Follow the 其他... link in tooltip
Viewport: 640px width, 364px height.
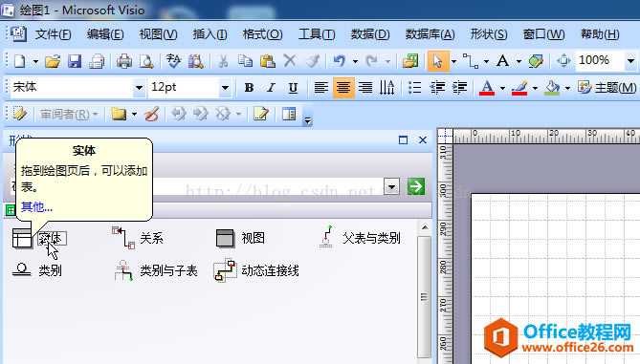click(x=36, y=207)
